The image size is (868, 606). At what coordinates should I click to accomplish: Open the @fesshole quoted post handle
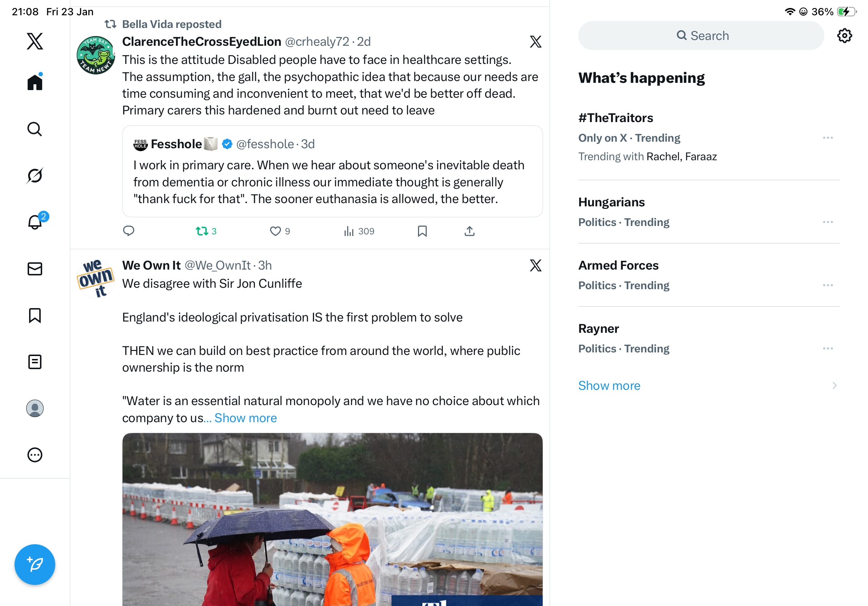tap(265, 144)
